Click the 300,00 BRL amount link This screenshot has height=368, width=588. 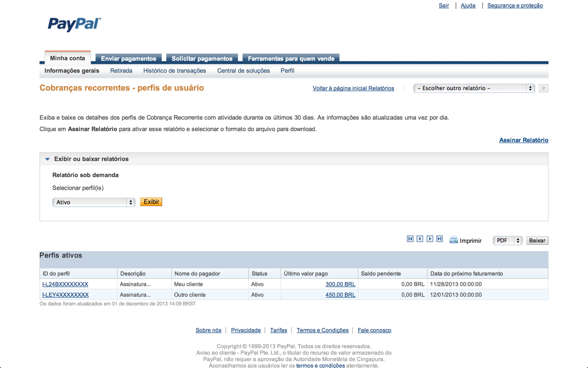point(340,284)
